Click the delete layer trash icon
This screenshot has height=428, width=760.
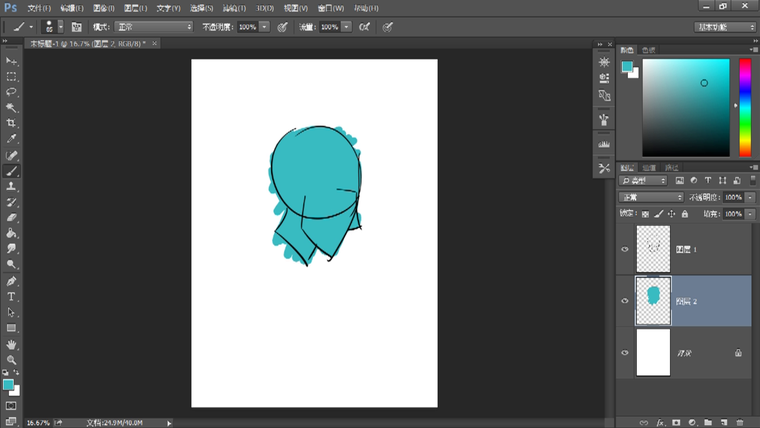click(739, 422)
